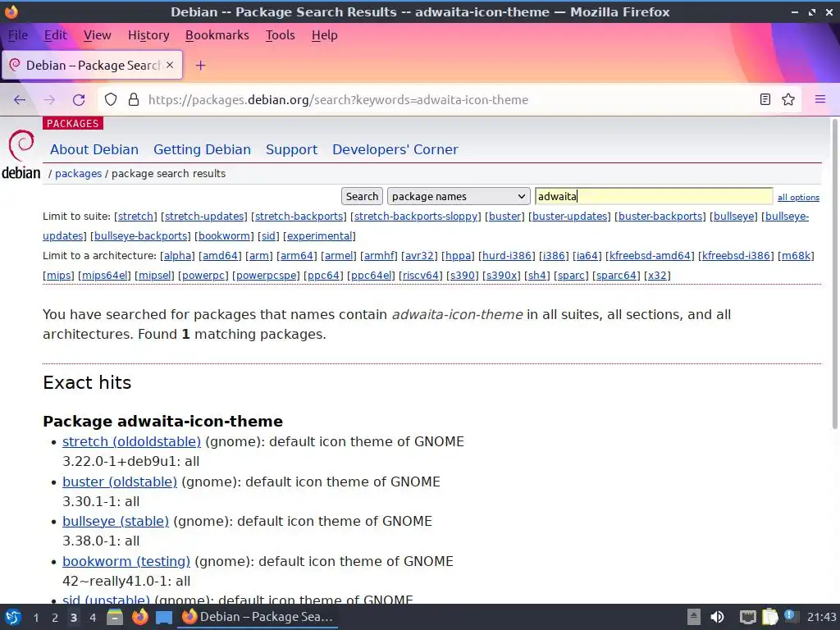Open Developers' Corner link

[x=395, y=149]
